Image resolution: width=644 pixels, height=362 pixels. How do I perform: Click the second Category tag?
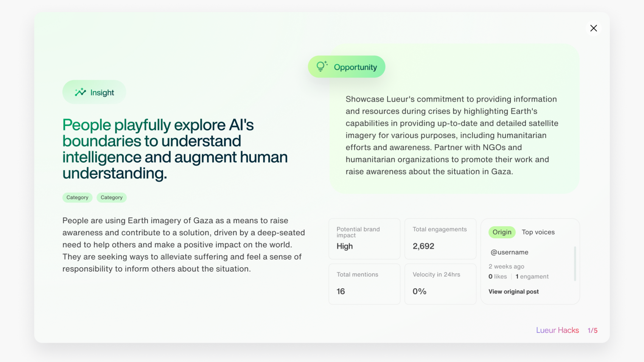pyautogui.click(x=111, y=197)
